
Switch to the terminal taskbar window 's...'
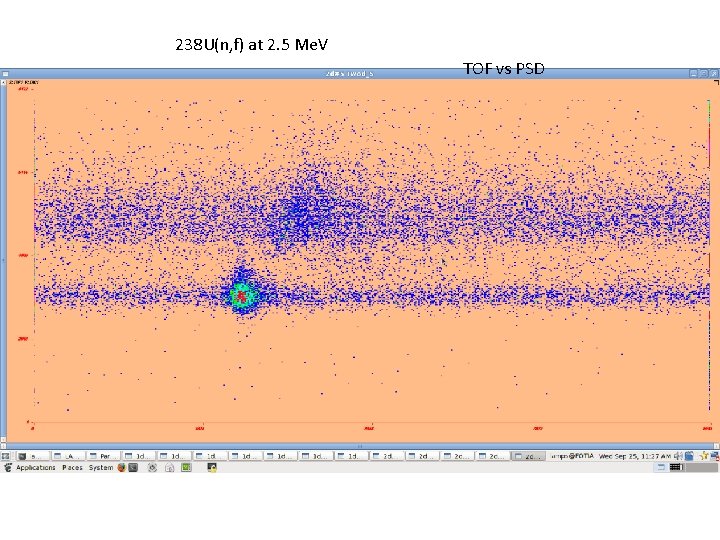pos(32,456)
